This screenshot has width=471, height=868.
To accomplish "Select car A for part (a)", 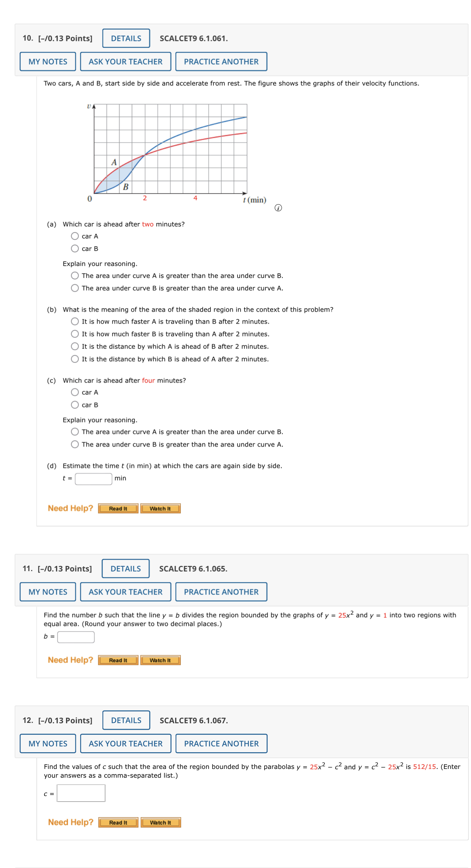I will coord(75,236).
